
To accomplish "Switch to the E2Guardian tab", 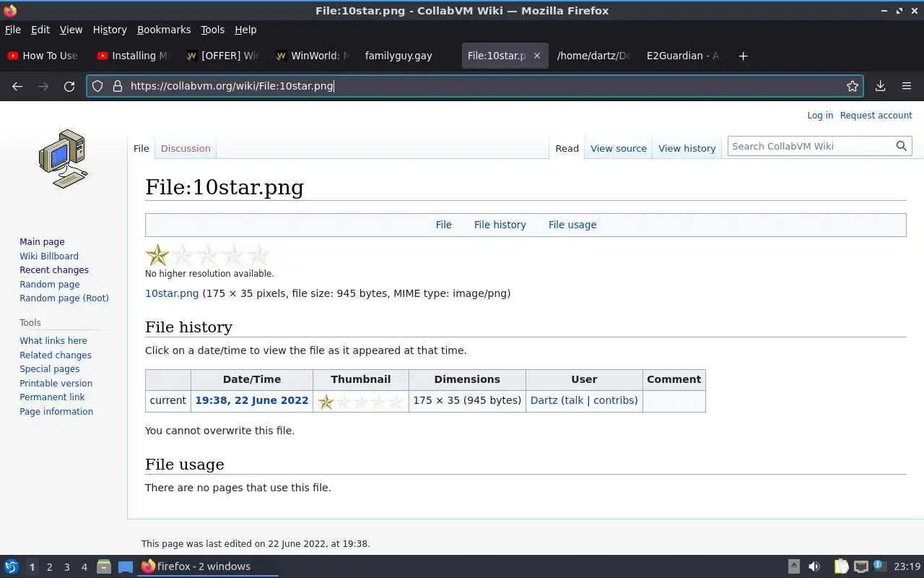I will click(x=683, y=56).
